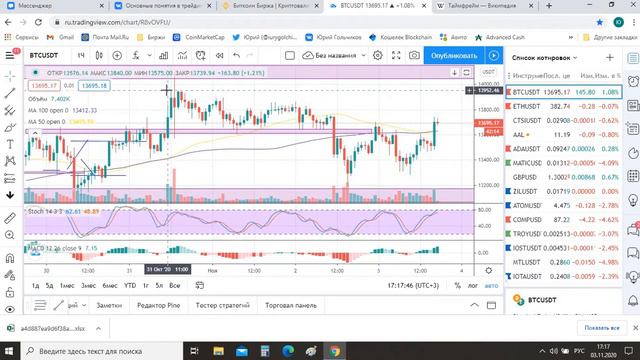The width and height of the screenshot is (640, 360).
Task: Select the crosshair cursor tool
Action: coord(10,76)
